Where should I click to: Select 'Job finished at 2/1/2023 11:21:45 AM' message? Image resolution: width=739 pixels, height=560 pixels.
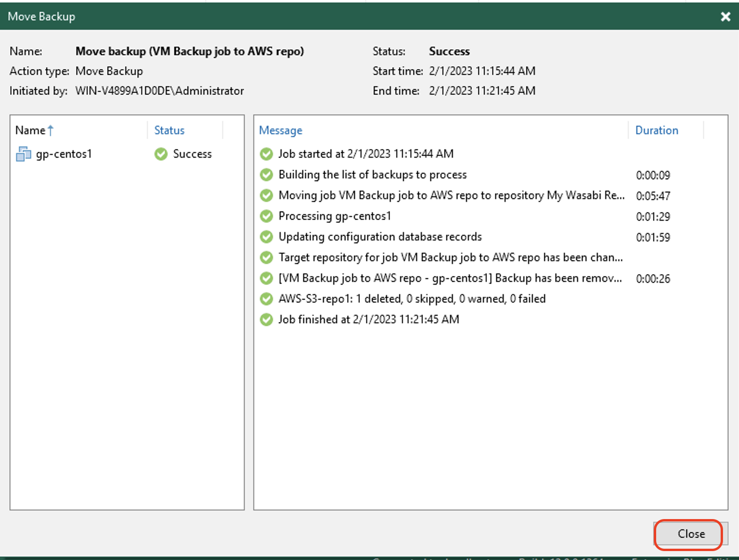point(369,320)
